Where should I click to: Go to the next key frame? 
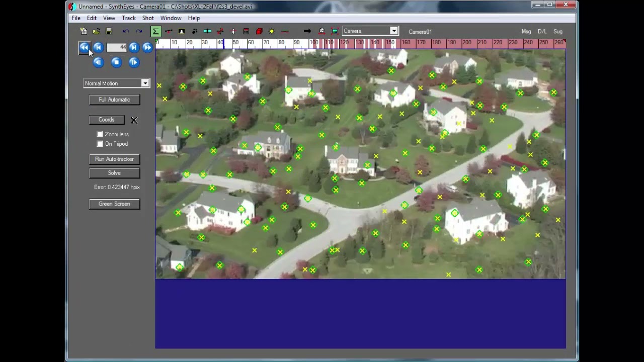click(134, 47)
